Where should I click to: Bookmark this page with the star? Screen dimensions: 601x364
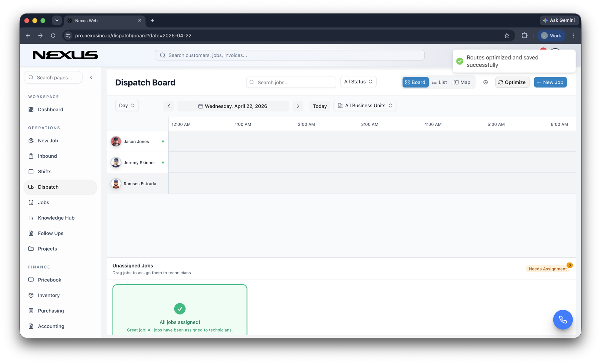(507, 35)
